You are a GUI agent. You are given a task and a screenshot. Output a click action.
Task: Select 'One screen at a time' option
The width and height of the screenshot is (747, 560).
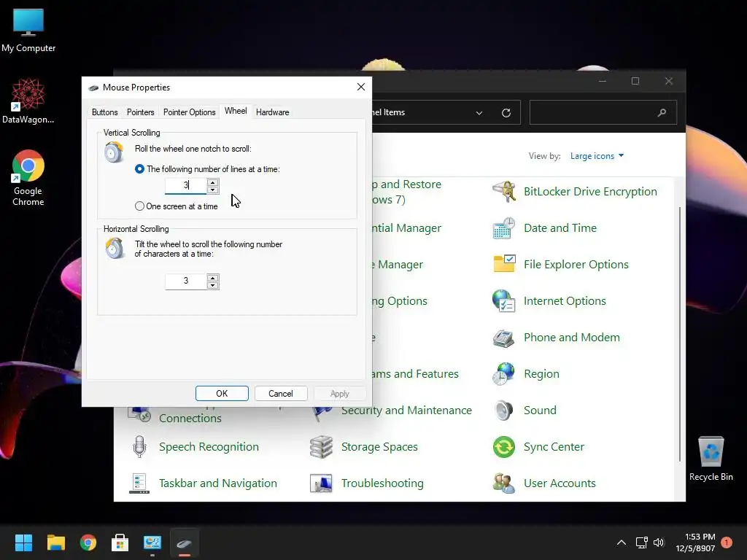tap(139, 206)
